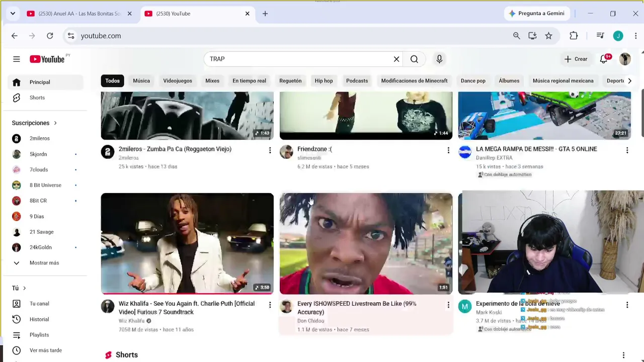Reload the page
The image size is (644, 362).
tap(50, 36)
